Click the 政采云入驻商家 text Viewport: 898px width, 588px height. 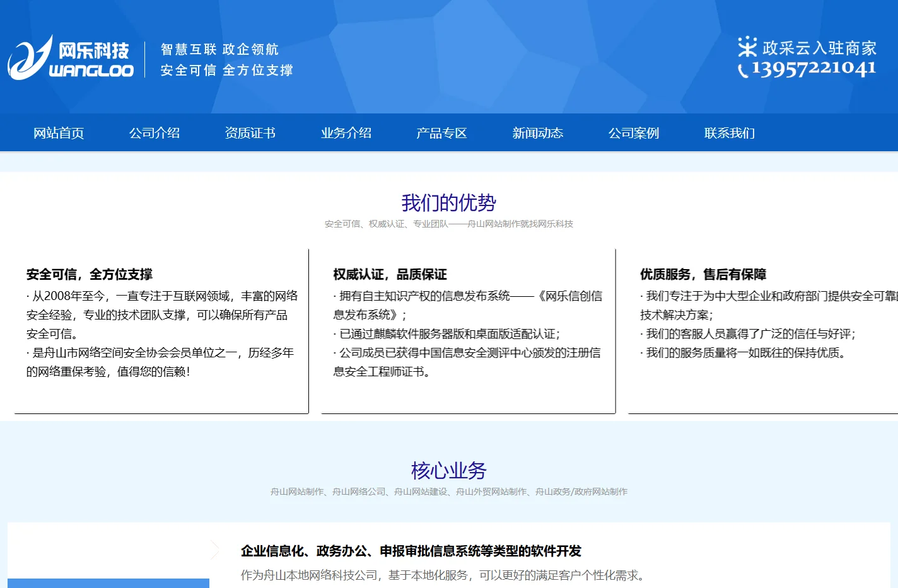click(x=820, y=48)
